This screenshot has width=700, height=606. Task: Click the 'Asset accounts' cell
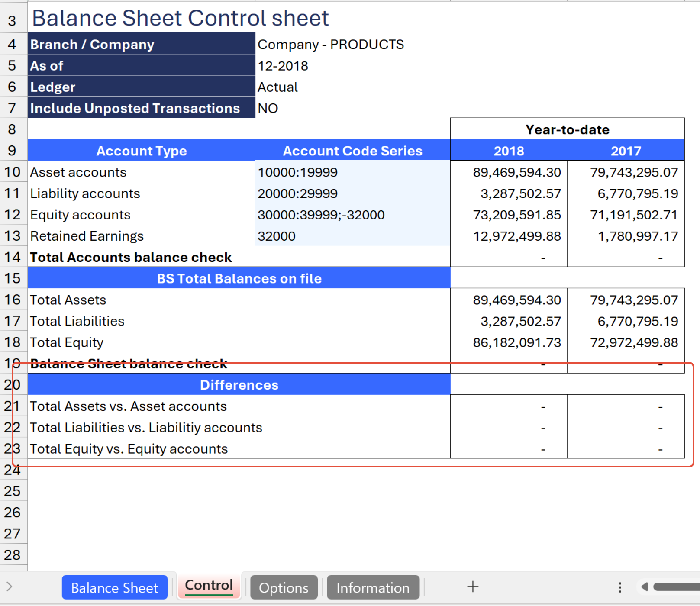[x=142, y=172]
